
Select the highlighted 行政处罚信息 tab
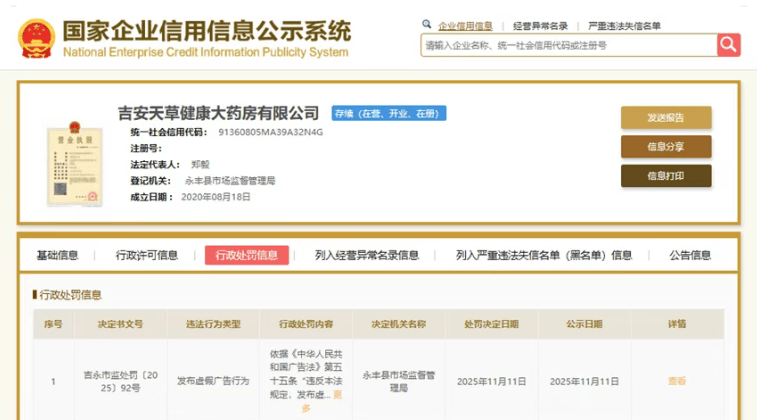pos(246,255)
